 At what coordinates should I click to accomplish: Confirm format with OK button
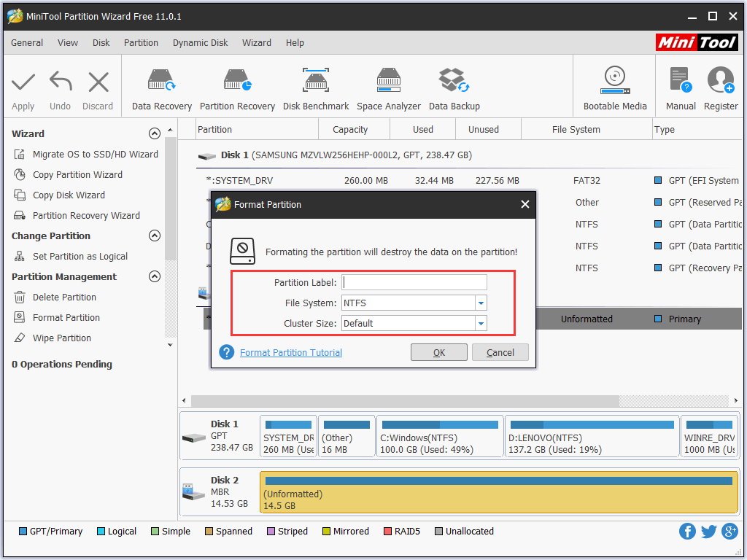point(439,352)
